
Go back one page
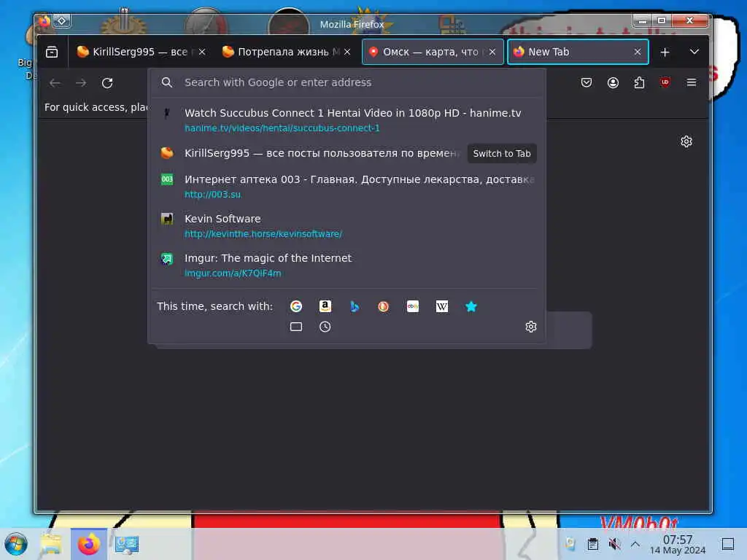pyautogui.click(x=55, y=83)
